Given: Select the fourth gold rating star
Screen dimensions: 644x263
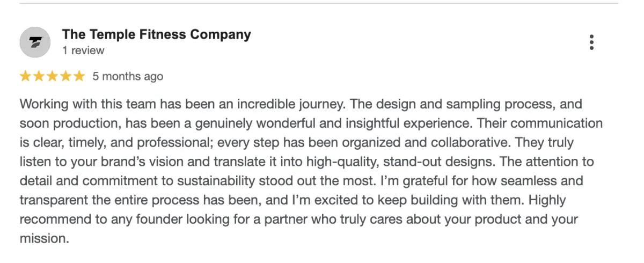Looking at the screenshot, I should (65, 76).
